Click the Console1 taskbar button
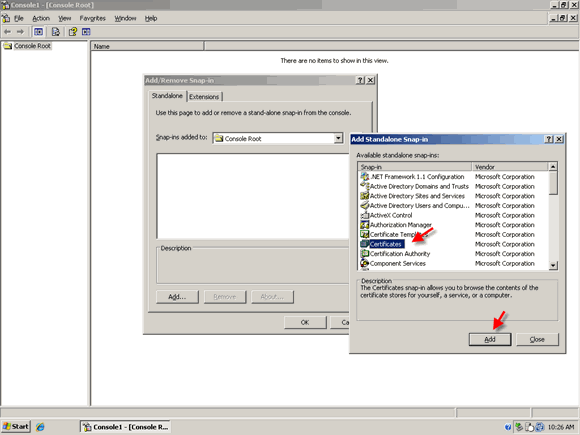The width and height of the screenshot is (580, 435). click(125, 427)
